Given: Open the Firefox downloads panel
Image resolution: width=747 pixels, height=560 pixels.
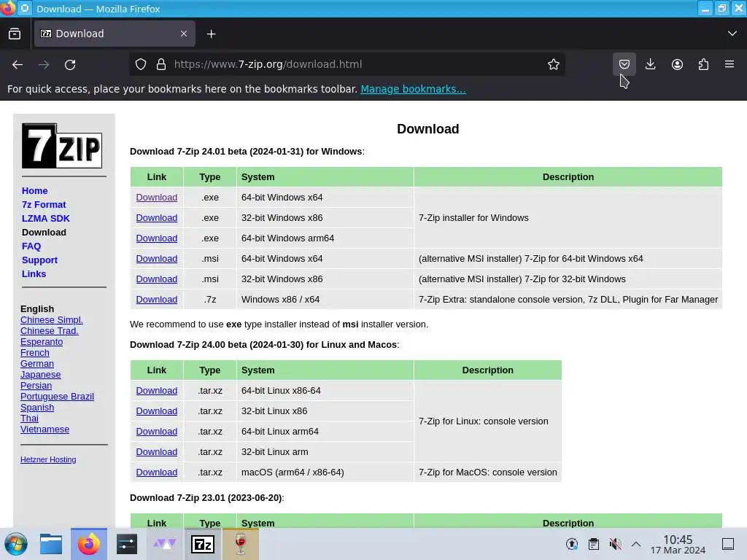Looking at the screenshot, I should pyautogui.click(x=650, y=64).
